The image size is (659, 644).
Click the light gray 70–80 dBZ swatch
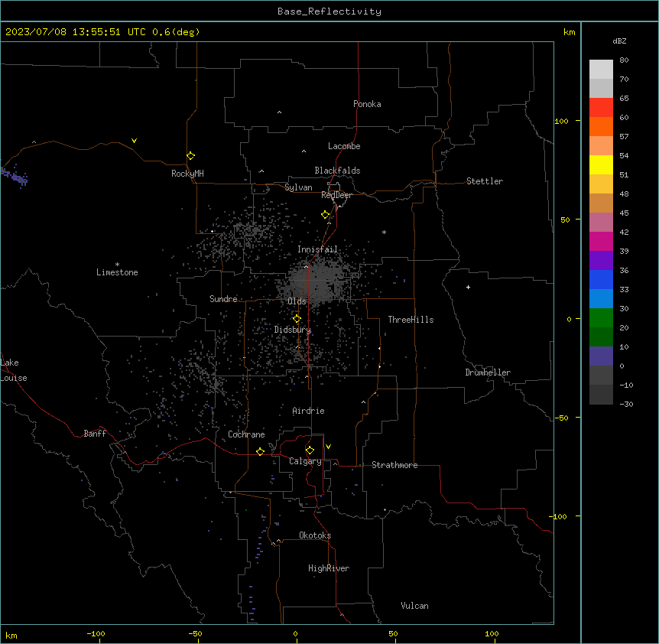pyautogui.click(x=601, y=70)
